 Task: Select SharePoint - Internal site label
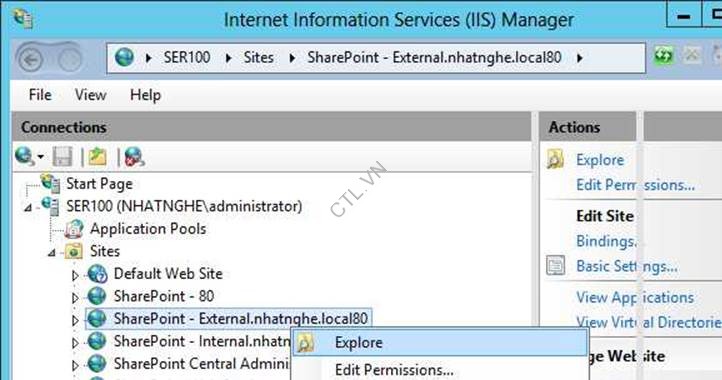click(x=202, y=341)
